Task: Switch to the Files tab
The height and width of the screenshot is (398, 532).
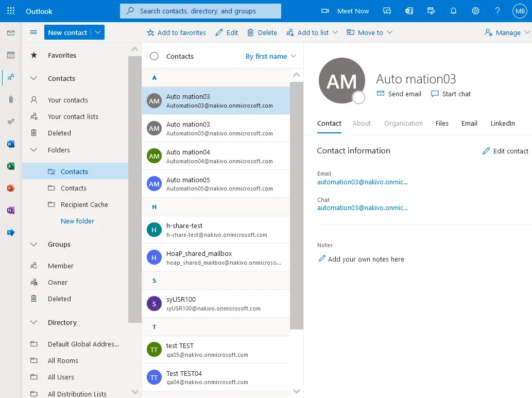Action: click(442, 124)
